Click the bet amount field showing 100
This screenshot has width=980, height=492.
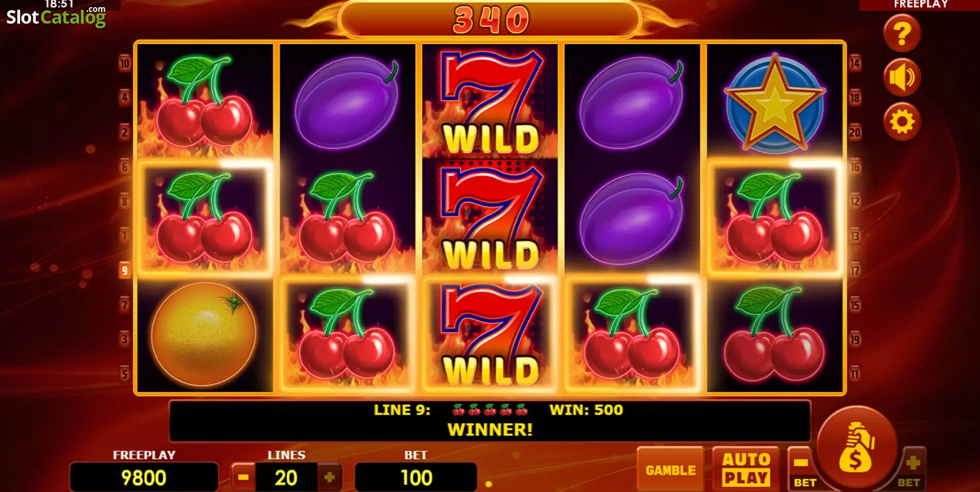(x=416, y=478)
